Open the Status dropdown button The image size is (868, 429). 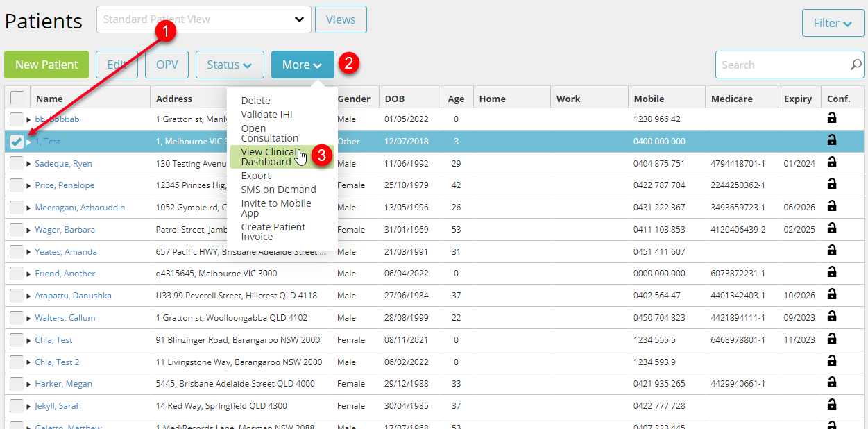point(230,65)
